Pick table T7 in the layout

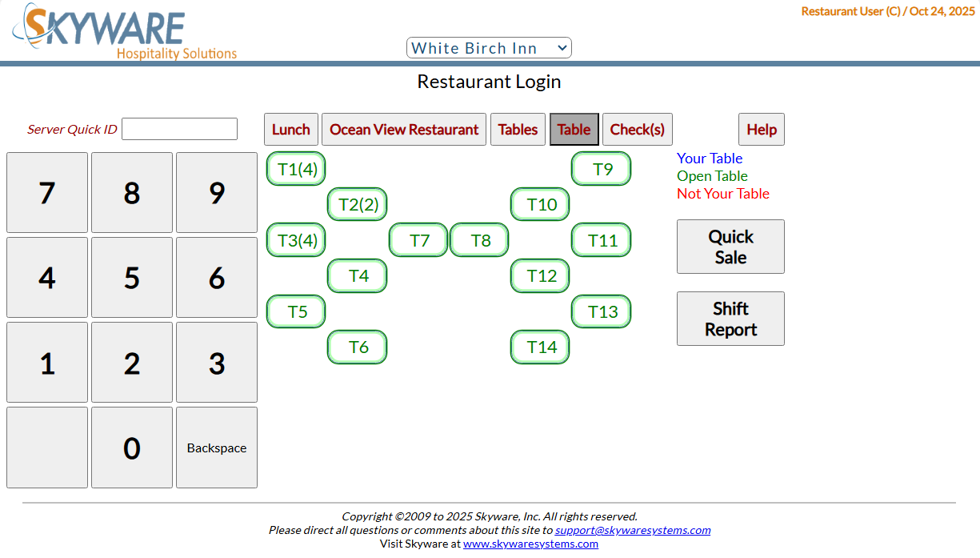418,240
